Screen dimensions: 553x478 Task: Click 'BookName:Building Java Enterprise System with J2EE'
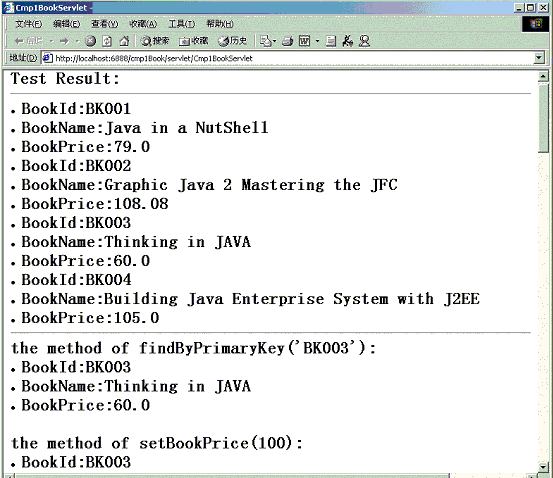pos(251,299)
